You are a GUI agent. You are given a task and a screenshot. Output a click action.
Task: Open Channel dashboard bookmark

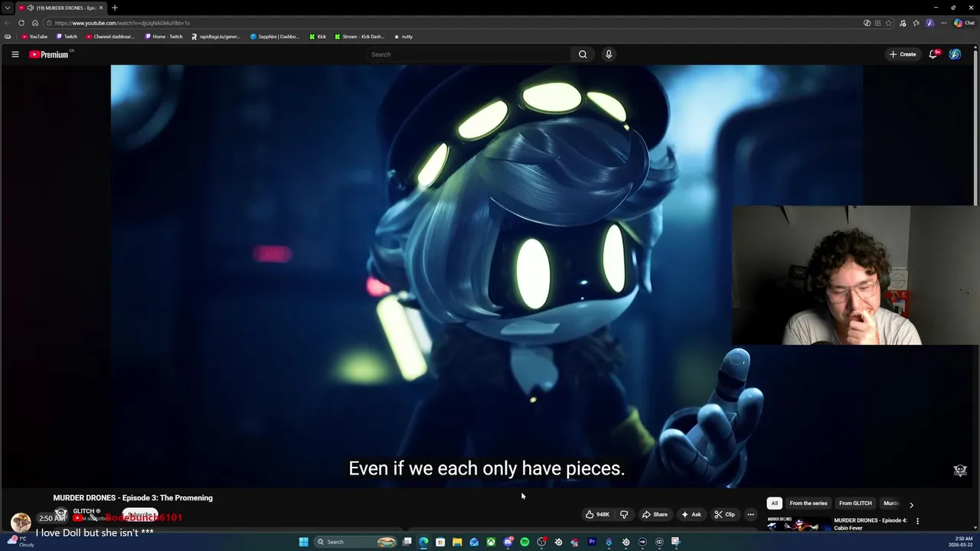[x=110, y=37]
